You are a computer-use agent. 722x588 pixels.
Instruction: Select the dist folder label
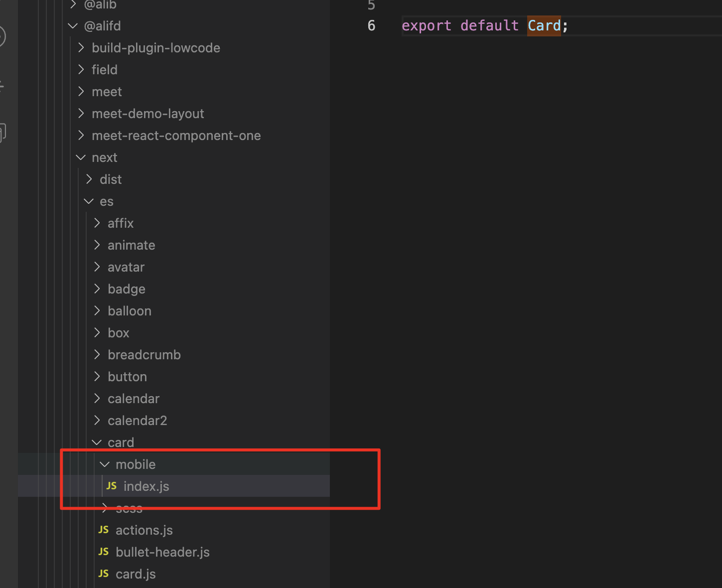(x=111, y=179)
